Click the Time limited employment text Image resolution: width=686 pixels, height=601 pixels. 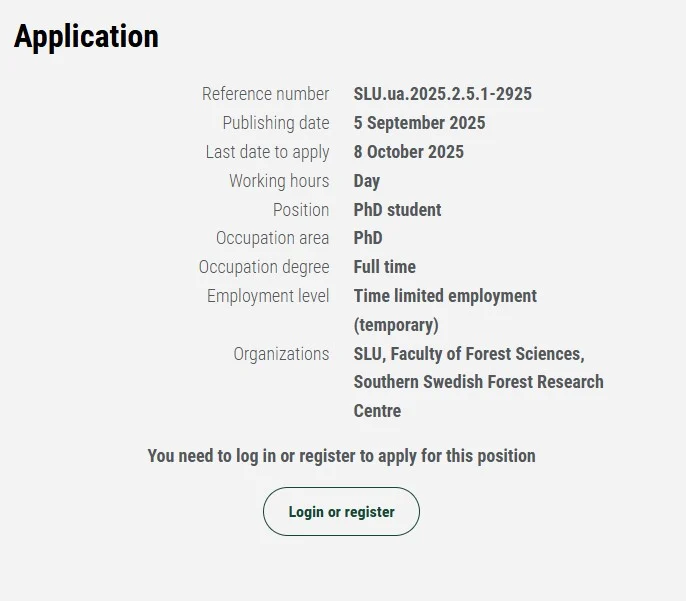tap(445, 296)
